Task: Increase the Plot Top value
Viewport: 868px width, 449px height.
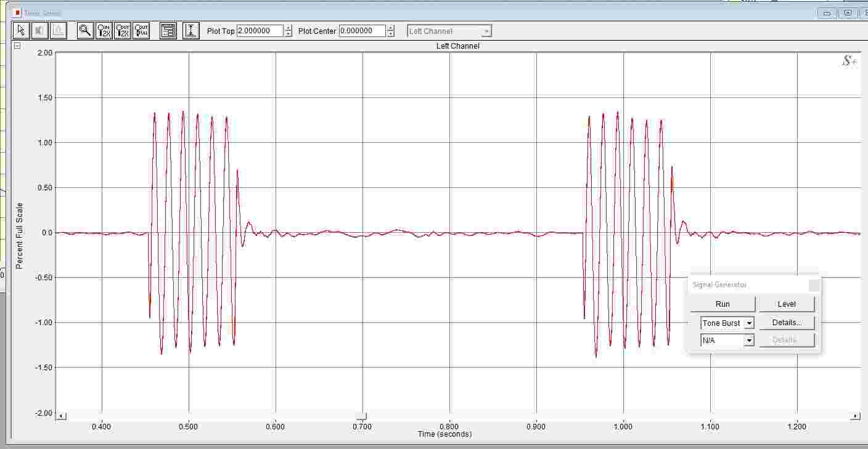Action: pyautogui.click(x=289, y=28)
